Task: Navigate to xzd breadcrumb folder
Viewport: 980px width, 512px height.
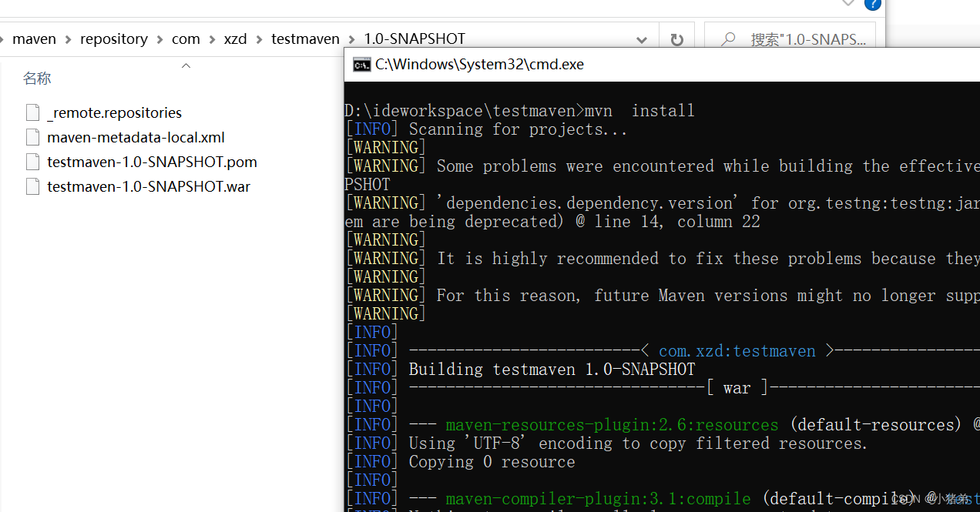Action: point(235,39)
